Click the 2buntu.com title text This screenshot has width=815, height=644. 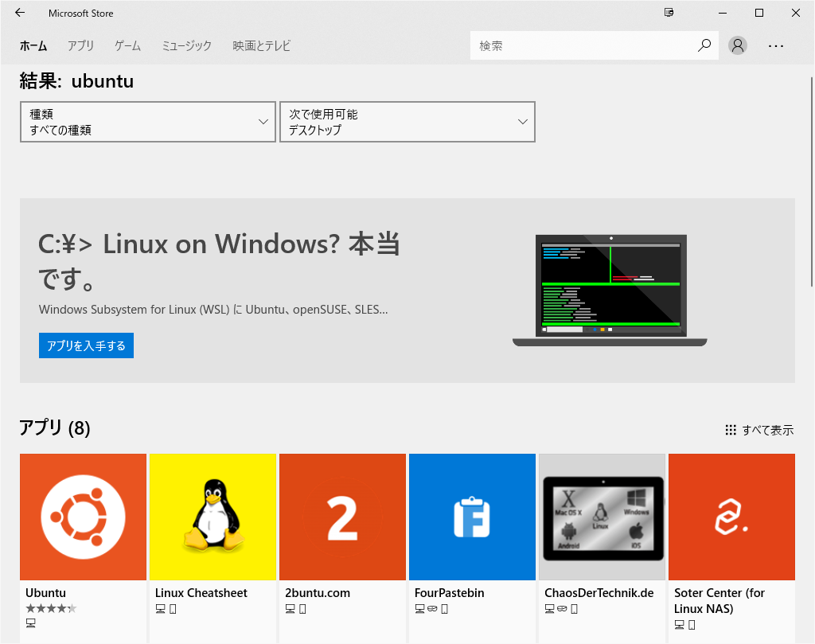pos(318,592)
